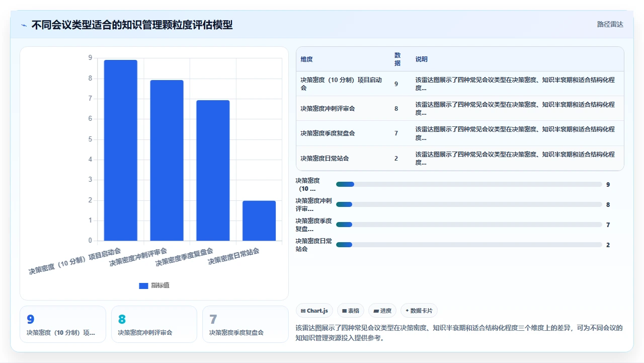Image resolution: width=644 pixels, height=363 pixels.
Task: Select table row 决策密度冲刺评审会
Action: tap(460, 108)
